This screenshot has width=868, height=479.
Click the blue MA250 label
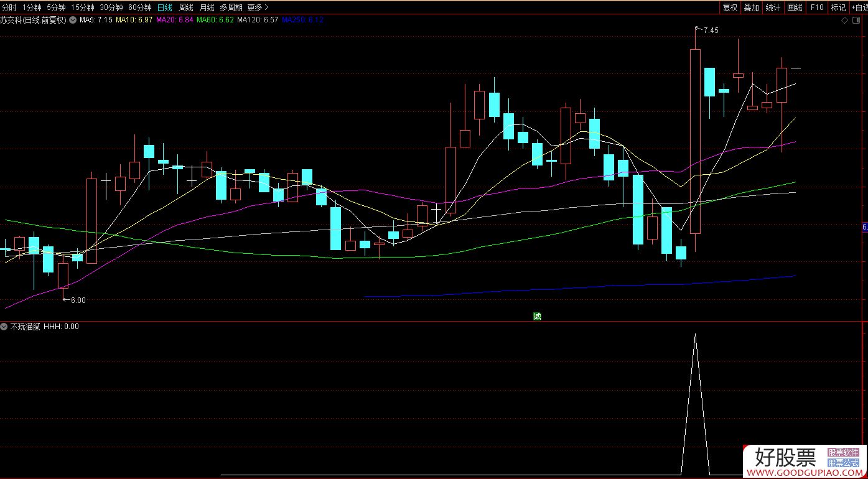(x=303, y=20)
